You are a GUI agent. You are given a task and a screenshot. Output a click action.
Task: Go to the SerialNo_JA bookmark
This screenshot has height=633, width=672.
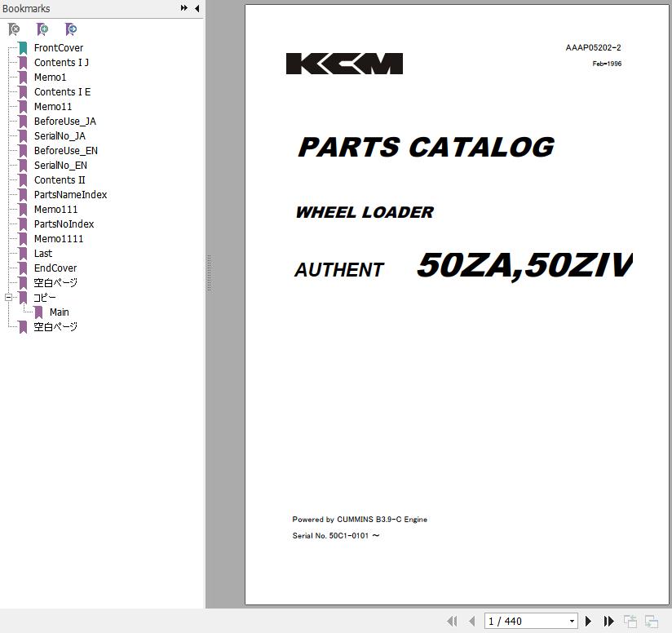coord(60,136)
